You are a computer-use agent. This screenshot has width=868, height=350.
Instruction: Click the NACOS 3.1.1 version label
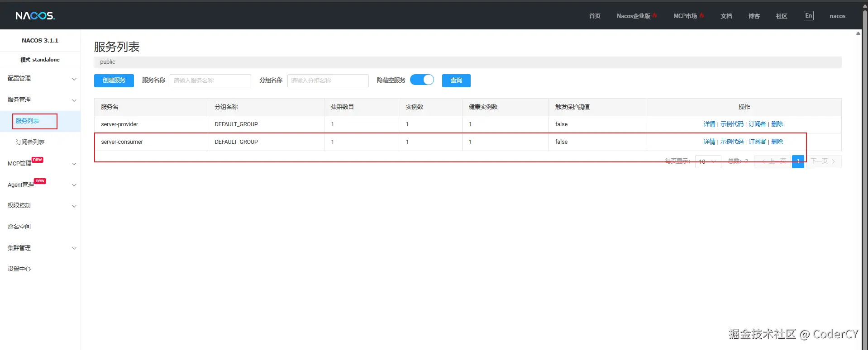coord(40,41)
